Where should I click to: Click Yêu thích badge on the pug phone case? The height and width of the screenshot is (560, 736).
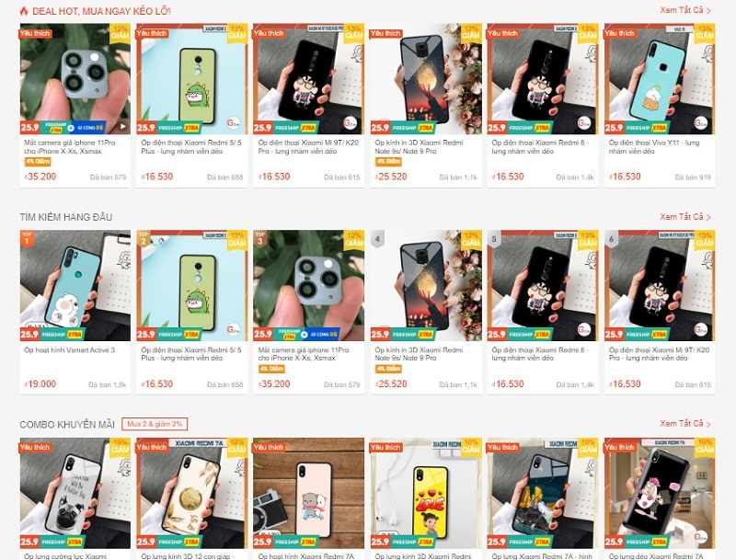(x=35, y=448)
